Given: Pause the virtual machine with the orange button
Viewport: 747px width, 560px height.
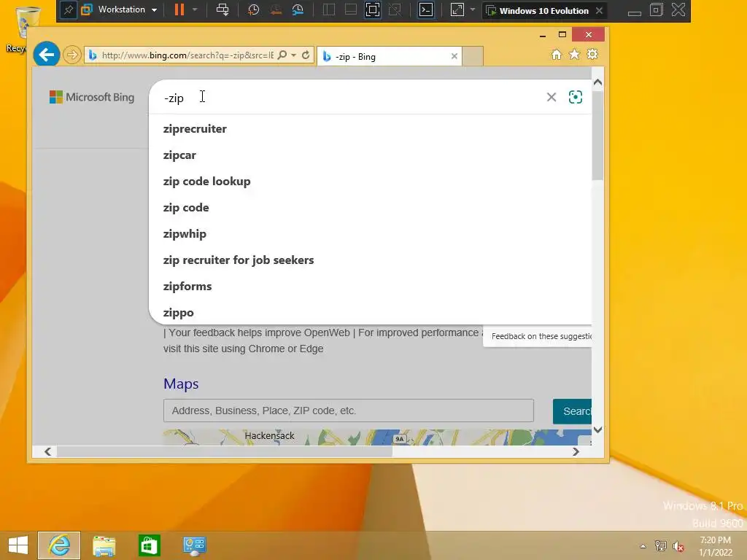Looking at the screenshot, I should click(x=179, y=10).
